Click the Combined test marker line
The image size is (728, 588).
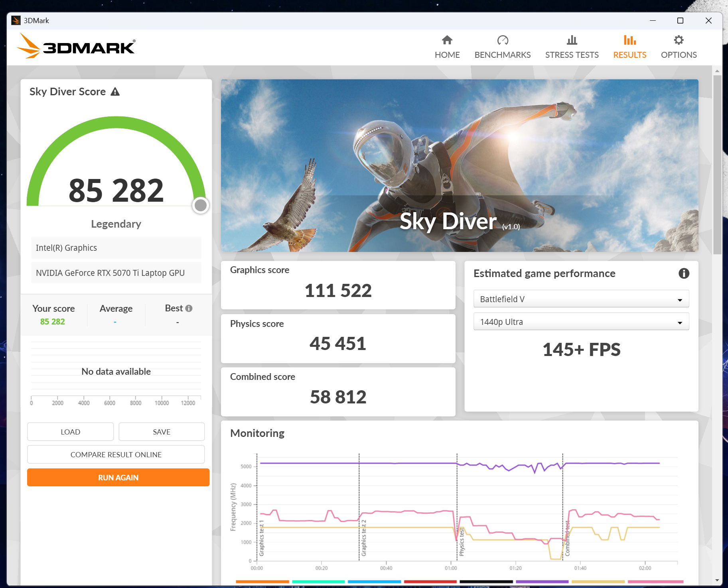(x=563, y=506)
